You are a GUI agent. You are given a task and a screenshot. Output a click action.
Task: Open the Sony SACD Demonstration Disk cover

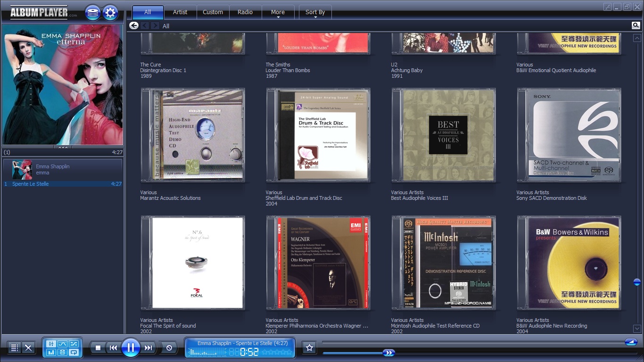[569, 135]
